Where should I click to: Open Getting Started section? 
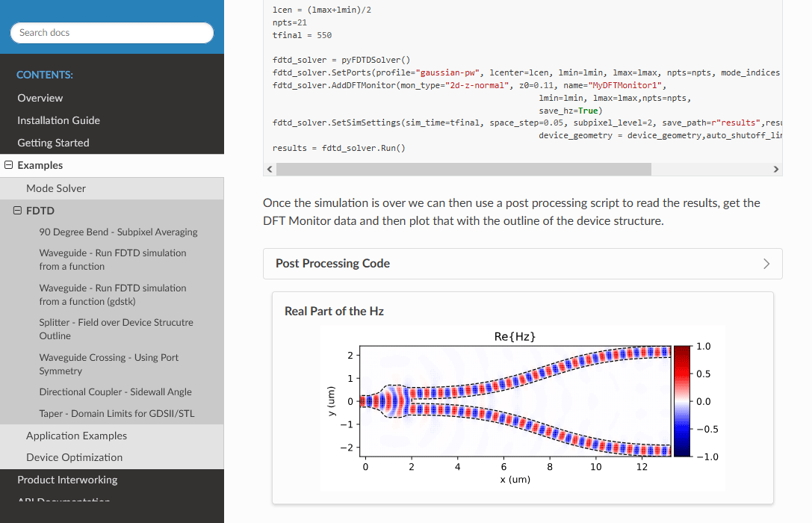coord(53,143)
